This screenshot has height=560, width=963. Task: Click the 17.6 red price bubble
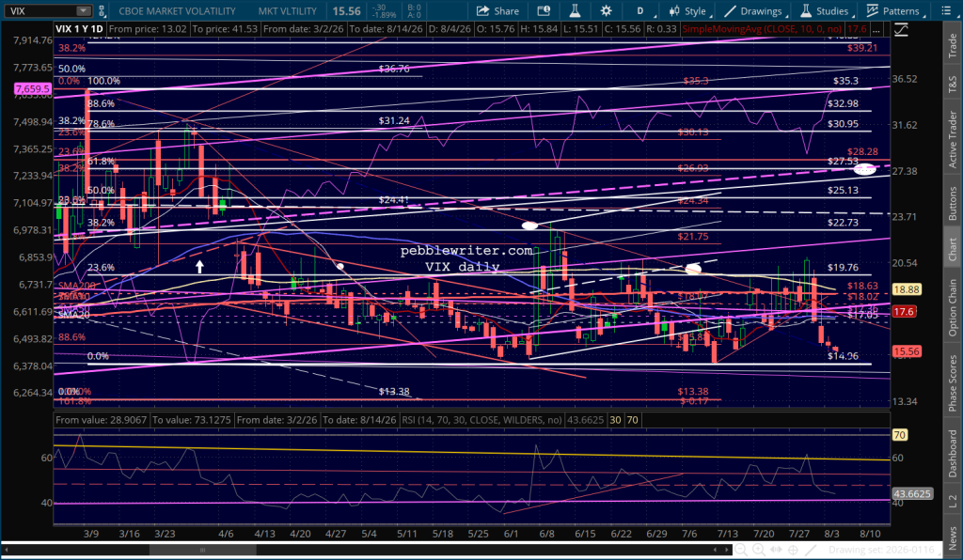point(904,312)
